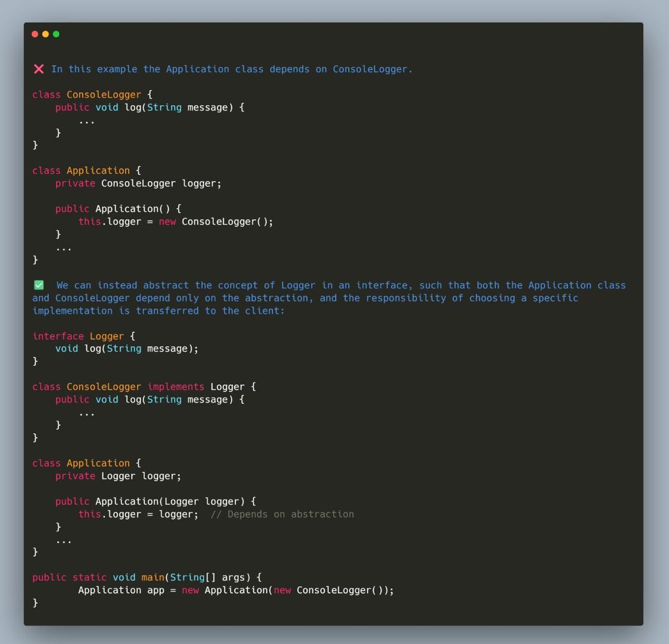Click the yellow minimize dot
Image resolution: width=669 pixels, height=644 pixels.
(x=46, y=34)
